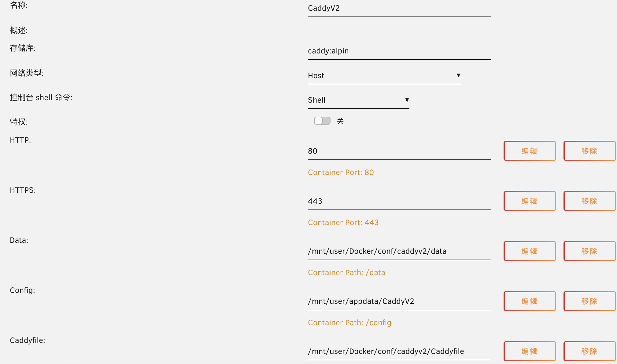Select the Config path /mnt/user/appdata/CaddyV2 field

click(x=399, y=301)
